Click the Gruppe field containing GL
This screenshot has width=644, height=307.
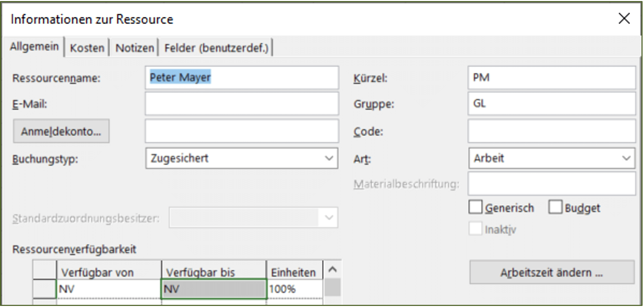pos(552,104)
